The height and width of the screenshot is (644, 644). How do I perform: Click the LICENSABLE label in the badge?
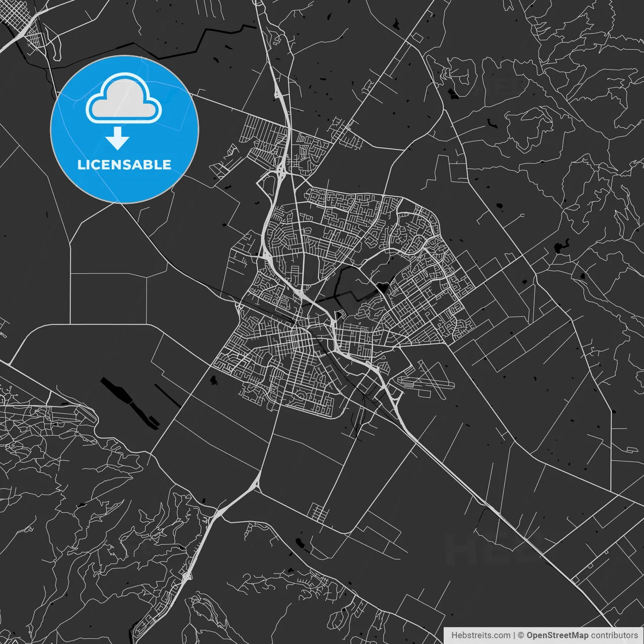124,165
